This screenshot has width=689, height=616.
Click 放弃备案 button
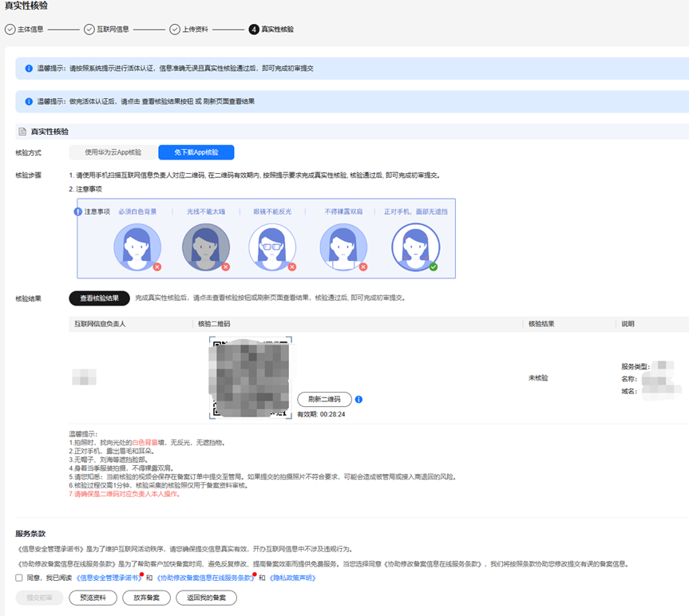pos(146,598)
